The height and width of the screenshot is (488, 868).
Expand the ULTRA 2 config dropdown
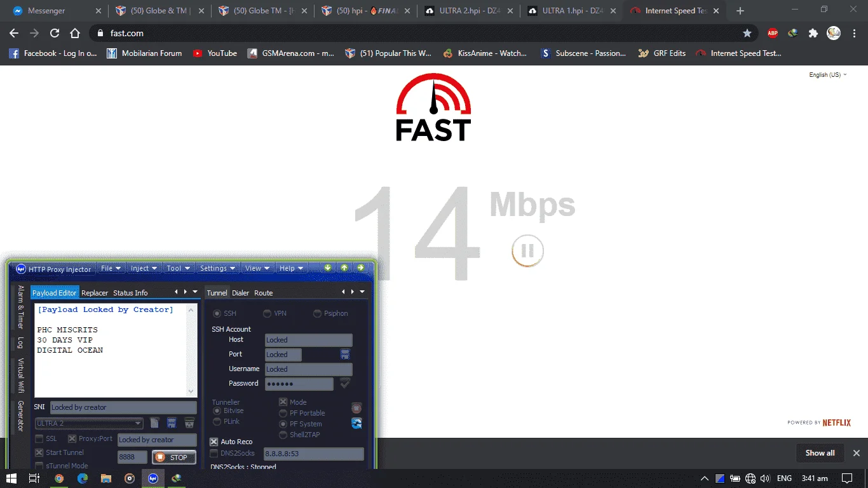(138, 423)
